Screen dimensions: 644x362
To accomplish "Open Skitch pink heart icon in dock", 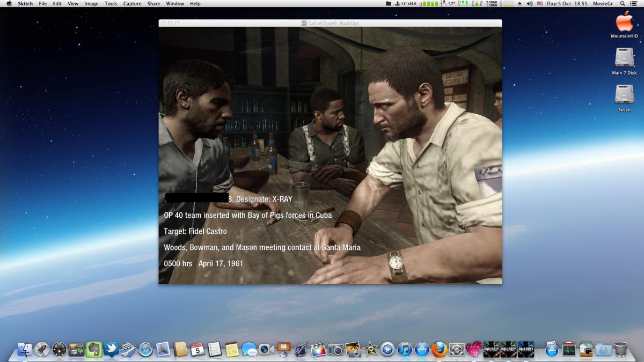I will (474, 350).
